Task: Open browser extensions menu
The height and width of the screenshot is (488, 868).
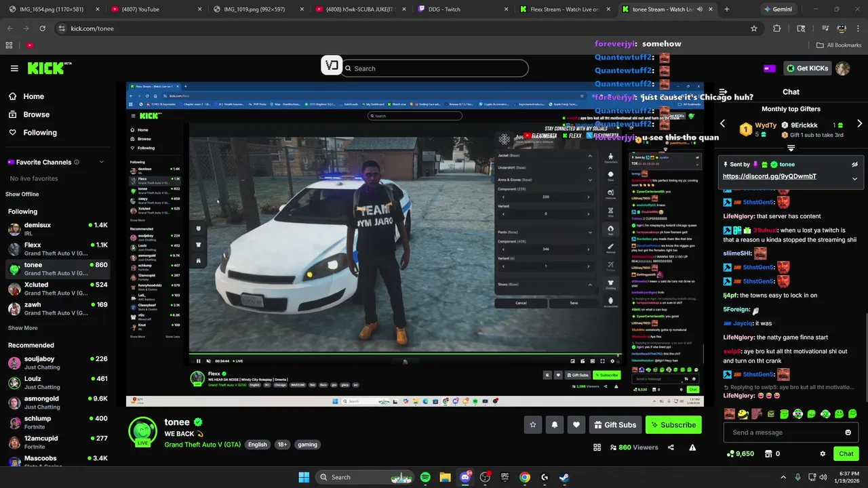Action: [777, 28]
